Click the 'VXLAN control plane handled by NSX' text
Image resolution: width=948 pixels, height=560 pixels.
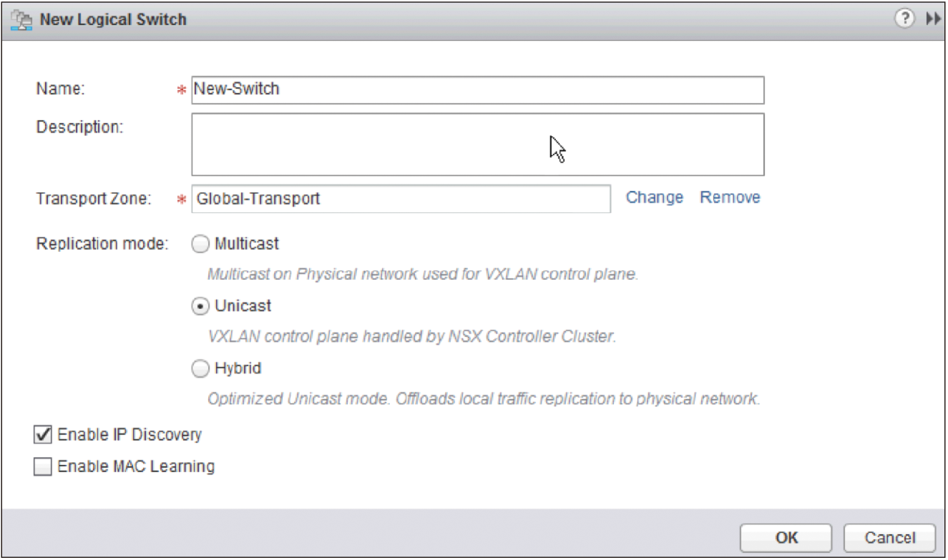411,336
